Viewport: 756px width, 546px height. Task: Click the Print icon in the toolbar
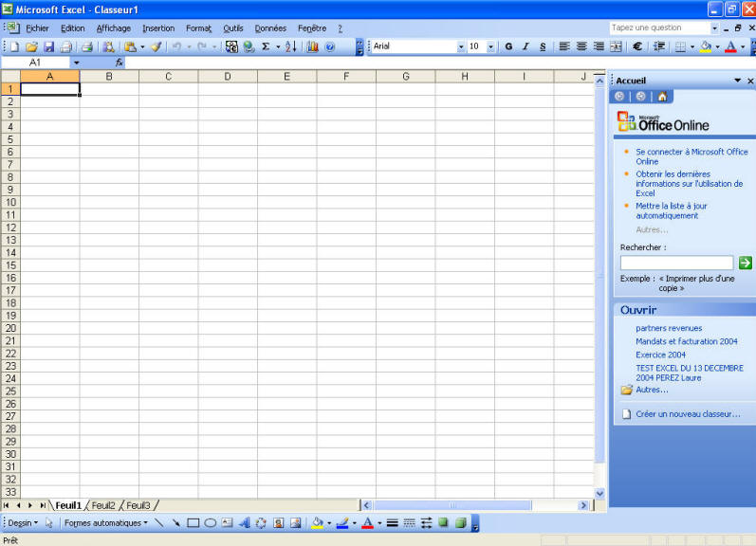[87, 46]
